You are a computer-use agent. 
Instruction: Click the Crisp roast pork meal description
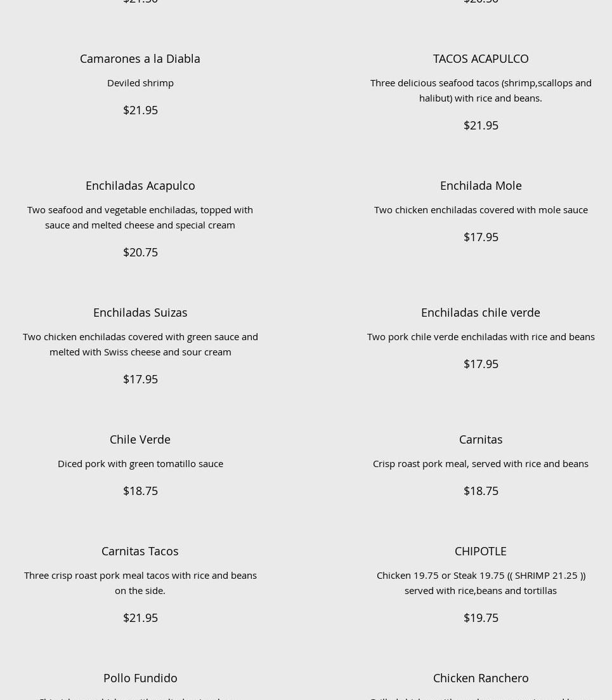(480, 463)
